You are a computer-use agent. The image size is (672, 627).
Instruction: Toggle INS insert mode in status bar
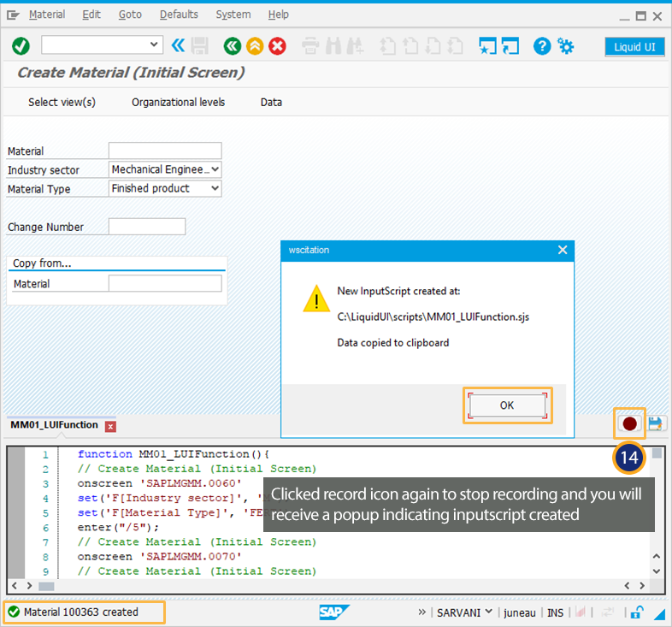pyautogui.click(x=555, y=612)
